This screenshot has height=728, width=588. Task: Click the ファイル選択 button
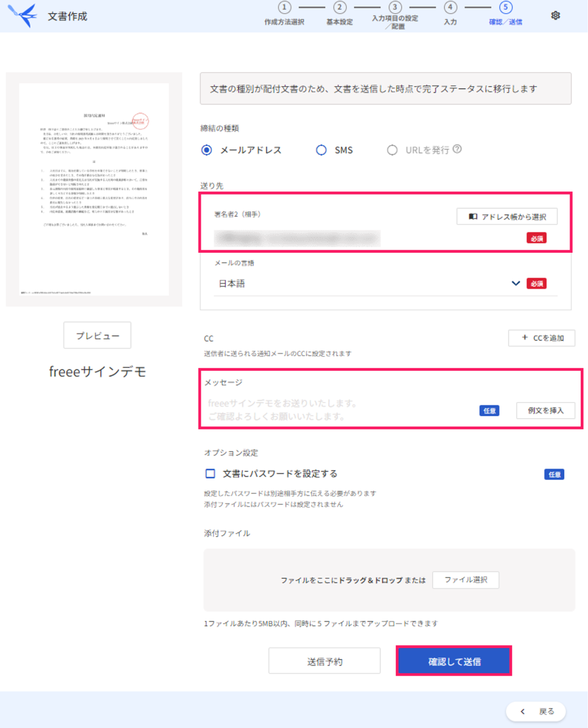(x=466, y=579)
